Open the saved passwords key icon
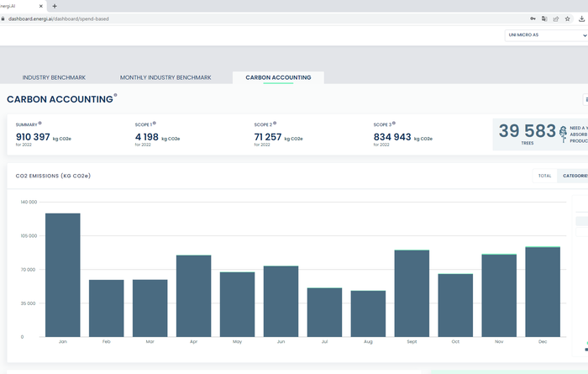 click(533, 18)
